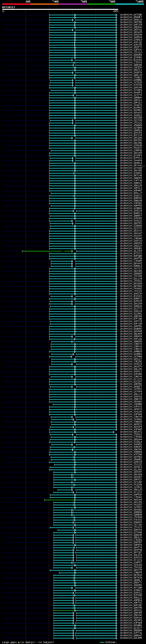The image size is (146, 644).
Task: Select hit label UniRef100_O22339
Action: coord(131,120)
